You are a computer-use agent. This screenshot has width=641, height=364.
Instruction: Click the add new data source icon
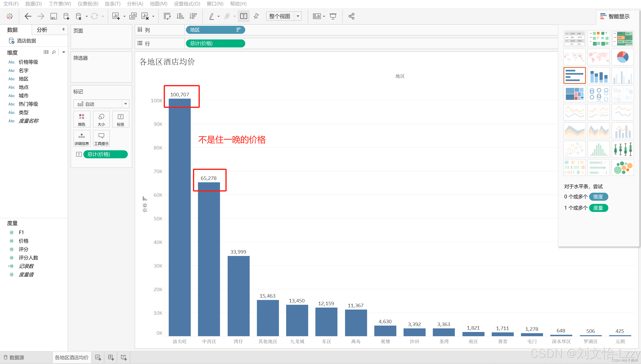tap(66, 16)
